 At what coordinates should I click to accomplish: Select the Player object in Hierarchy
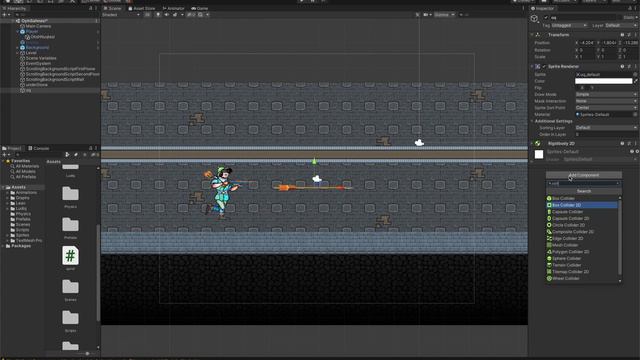(32, 31)
